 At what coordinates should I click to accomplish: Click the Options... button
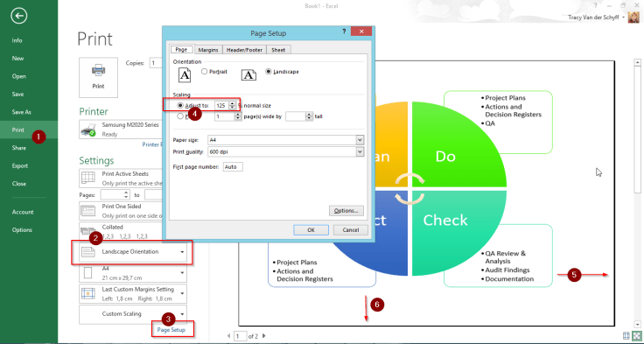pyautogui.click(x=346, y=211)
